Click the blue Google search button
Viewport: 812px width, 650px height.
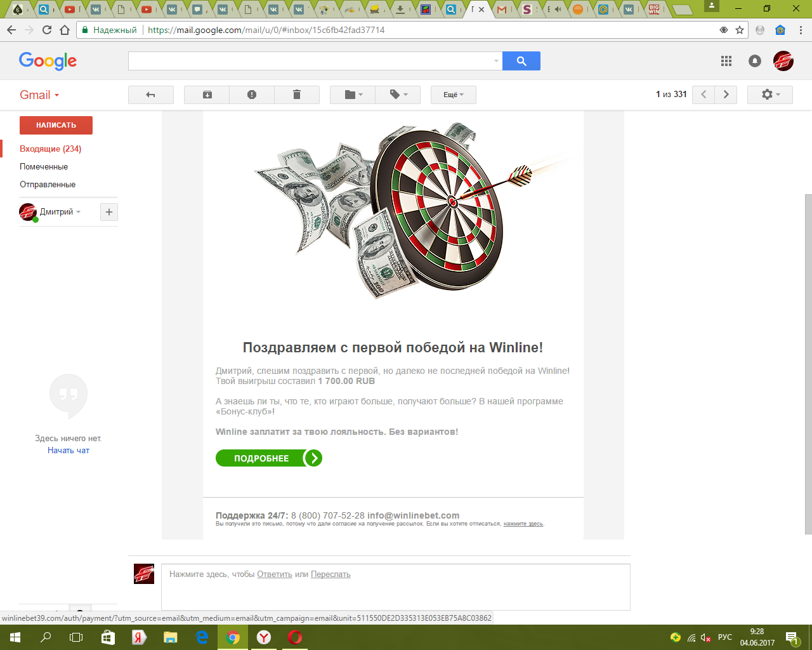click(521, 61)
